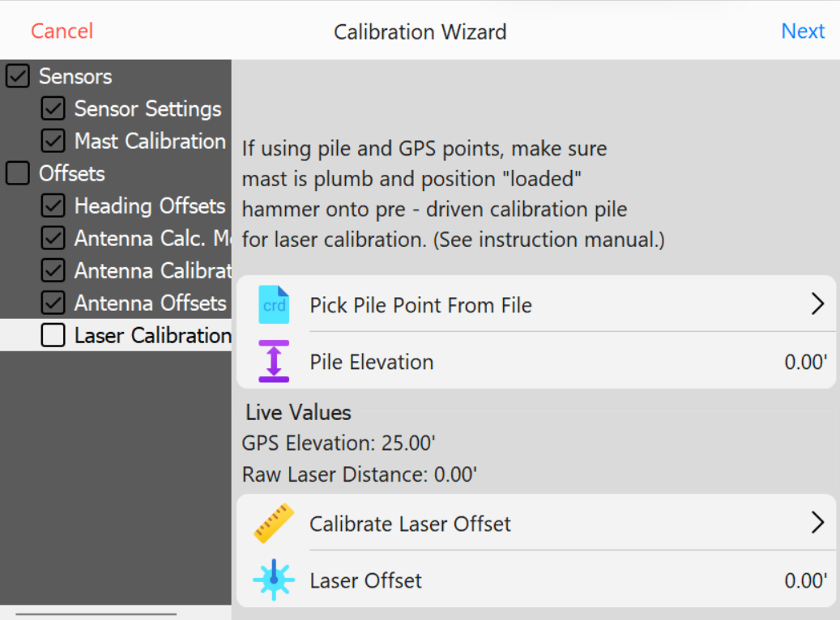The image size is (840, 620).
Task: Cancel the Calibration Wizard
Action: 62,31
